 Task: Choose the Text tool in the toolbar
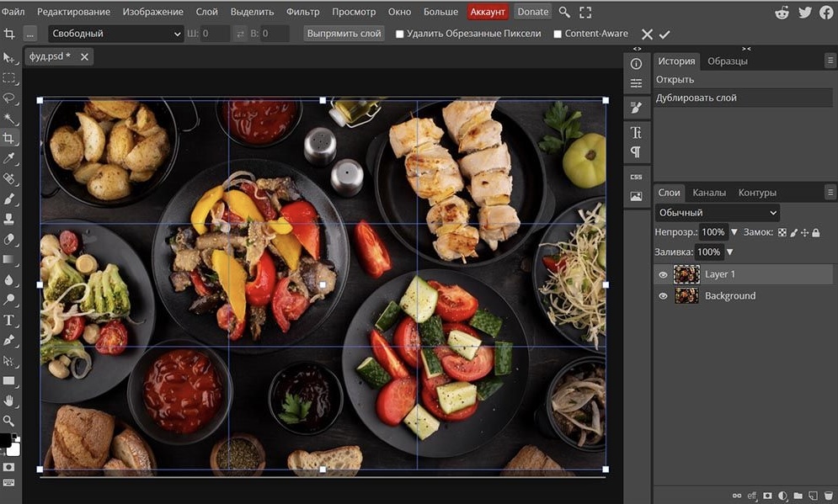point(9,320)
